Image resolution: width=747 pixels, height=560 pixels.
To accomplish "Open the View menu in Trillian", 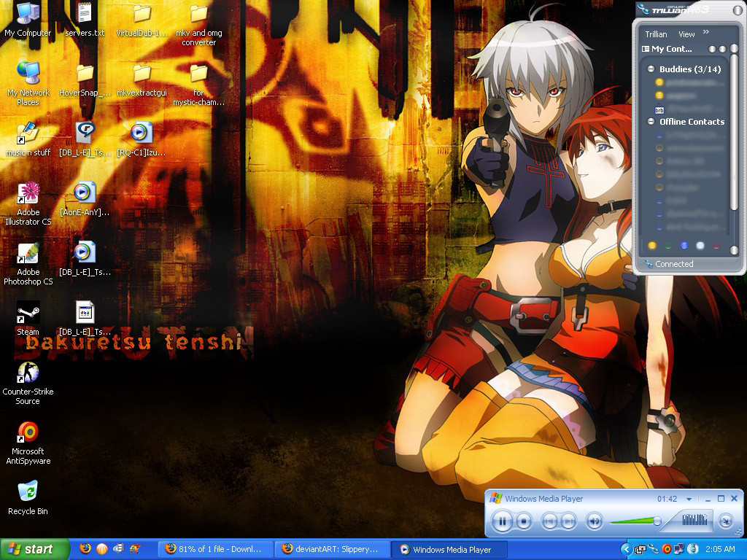I will point(686,34).
